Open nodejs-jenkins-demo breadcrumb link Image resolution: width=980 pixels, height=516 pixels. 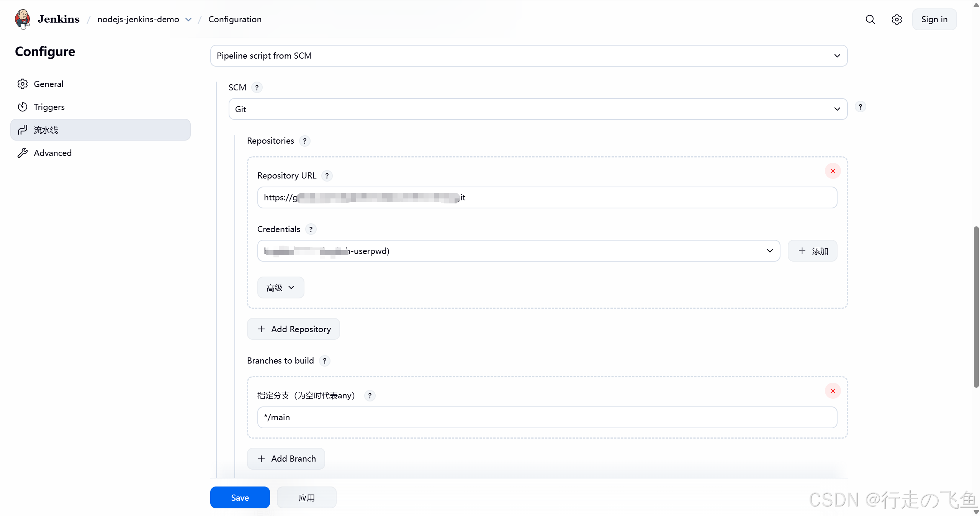(138, 20)
